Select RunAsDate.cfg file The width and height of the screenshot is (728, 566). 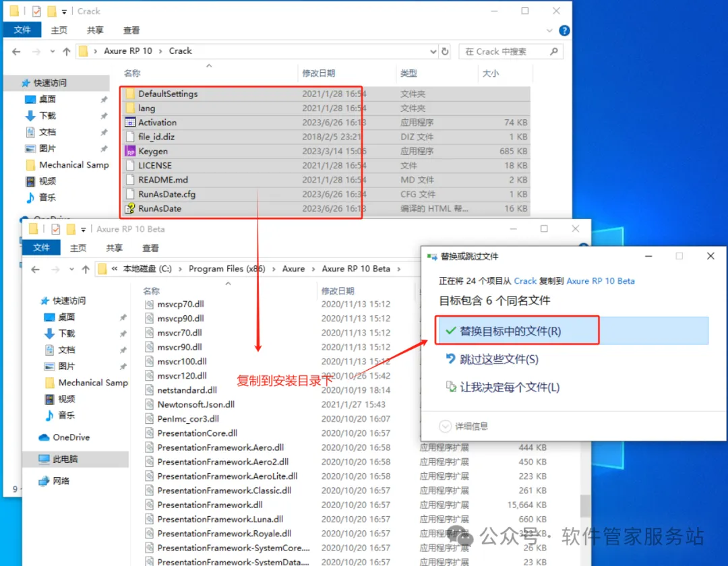pos(166,194)
